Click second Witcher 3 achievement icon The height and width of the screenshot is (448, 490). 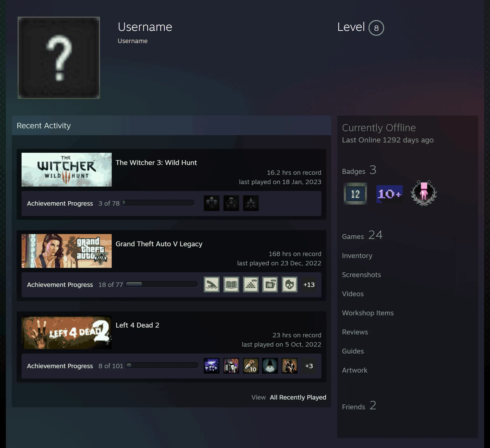(x=231, y=203)
